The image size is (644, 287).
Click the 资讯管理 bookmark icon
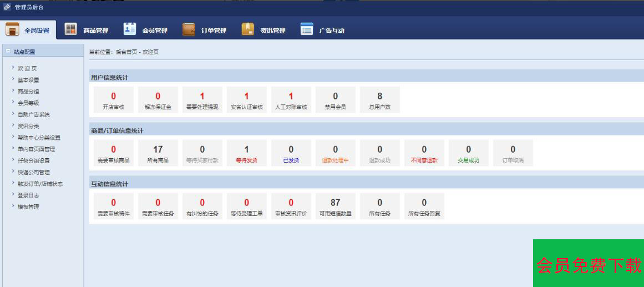pos(247,29)
